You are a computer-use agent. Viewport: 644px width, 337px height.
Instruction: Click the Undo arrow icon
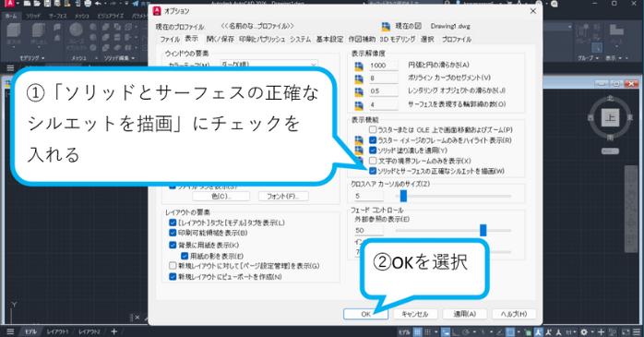[x=98, y=4]
